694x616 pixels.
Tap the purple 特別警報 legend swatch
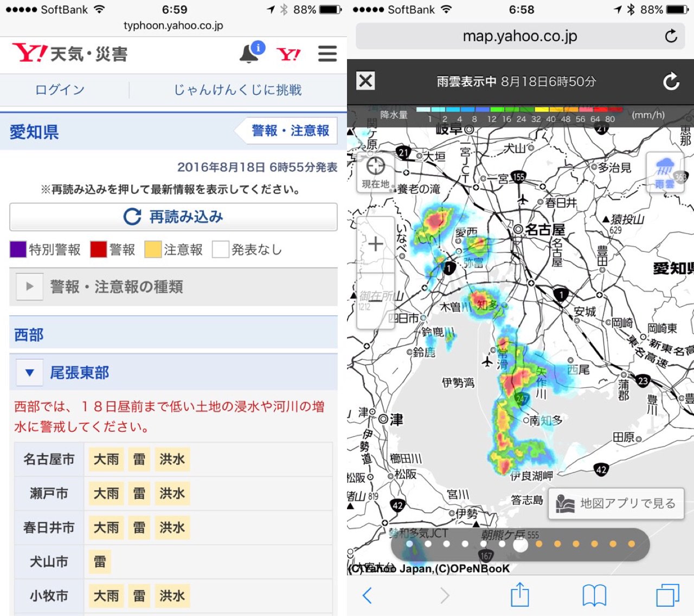pos(18,249)
